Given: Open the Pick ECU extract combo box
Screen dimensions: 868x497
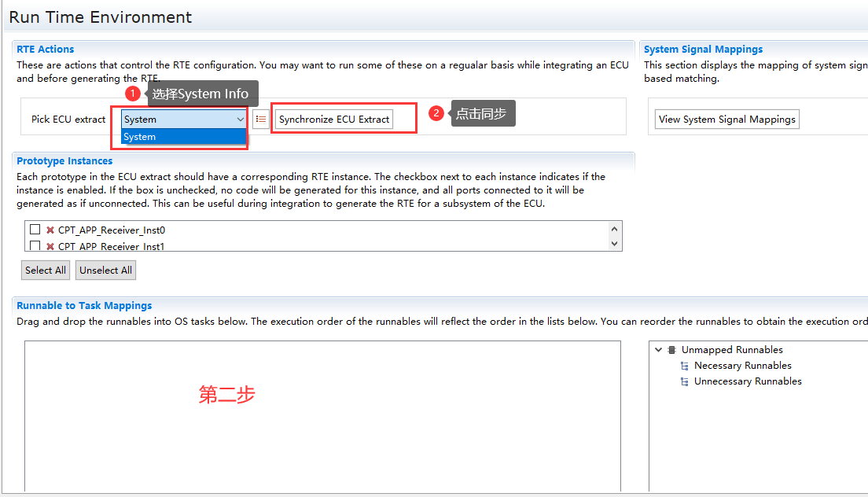Looking at the screenshot, I should point(240,120).
